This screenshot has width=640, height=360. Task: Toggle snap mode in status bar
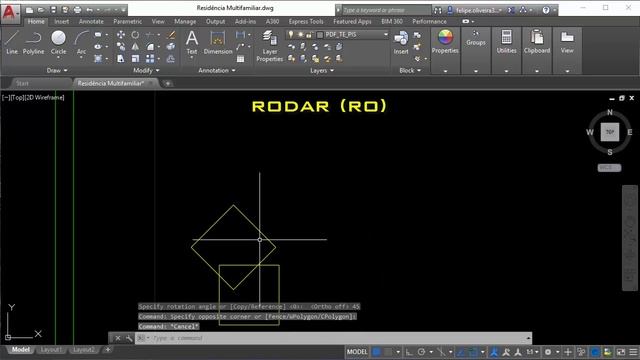pos(388,351)
